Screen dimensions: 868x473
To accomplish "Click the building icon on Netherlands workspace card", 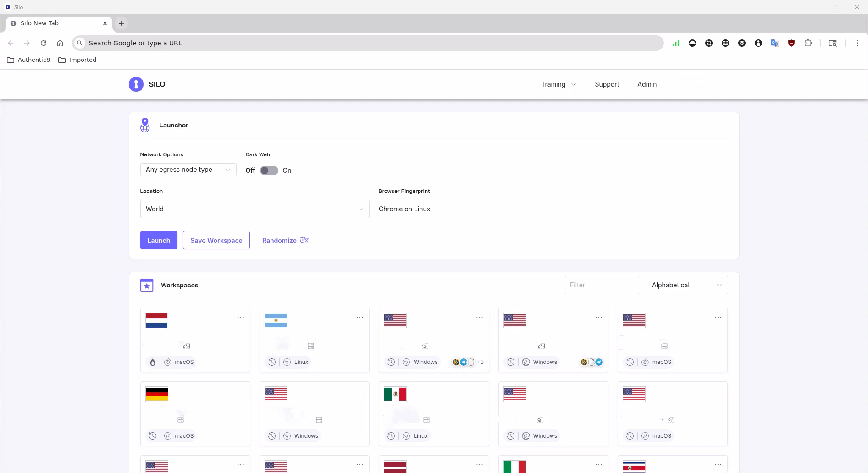I will click(187, 346).
